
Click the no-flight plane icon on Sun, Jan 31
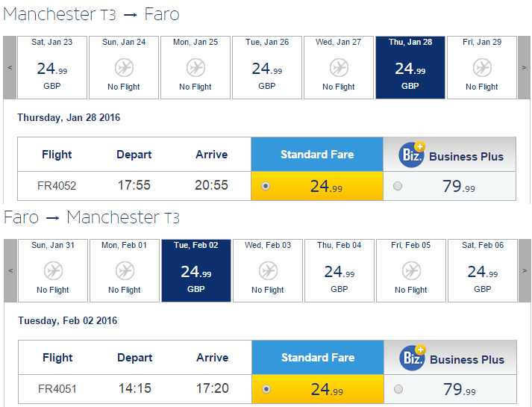click(53, 270)
